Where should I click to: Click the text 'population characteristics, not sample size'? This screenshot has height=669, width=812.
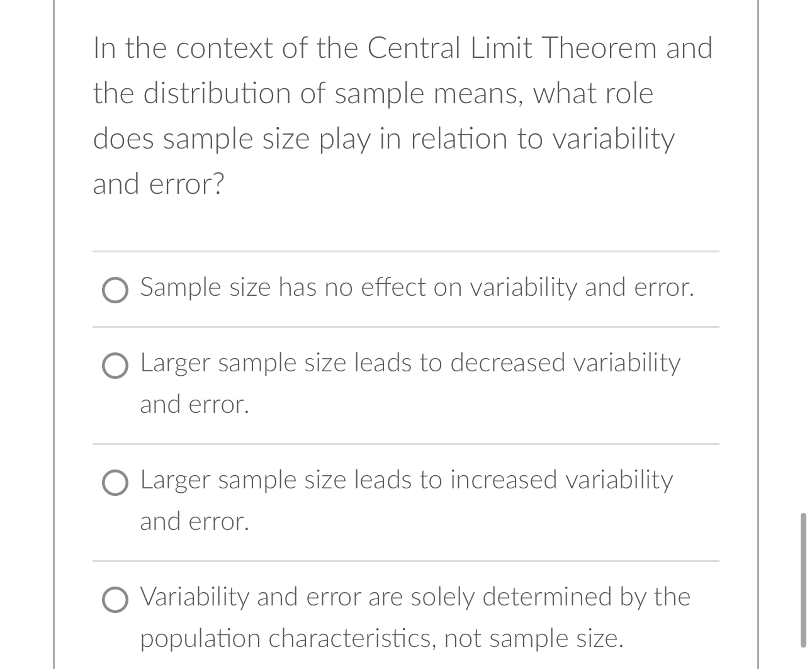click(381, 638)
